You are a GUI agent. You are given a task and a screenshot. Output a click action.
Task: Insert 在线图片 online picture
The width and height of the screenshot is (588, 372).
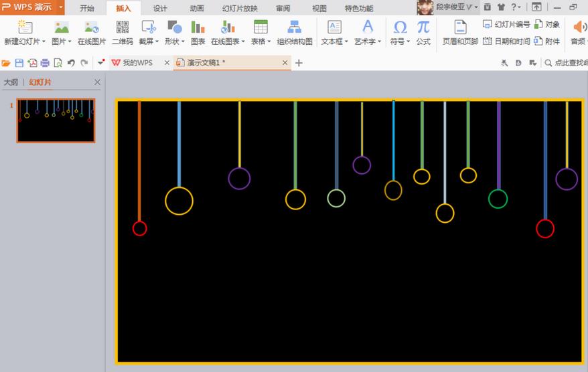tap(92, 33)
